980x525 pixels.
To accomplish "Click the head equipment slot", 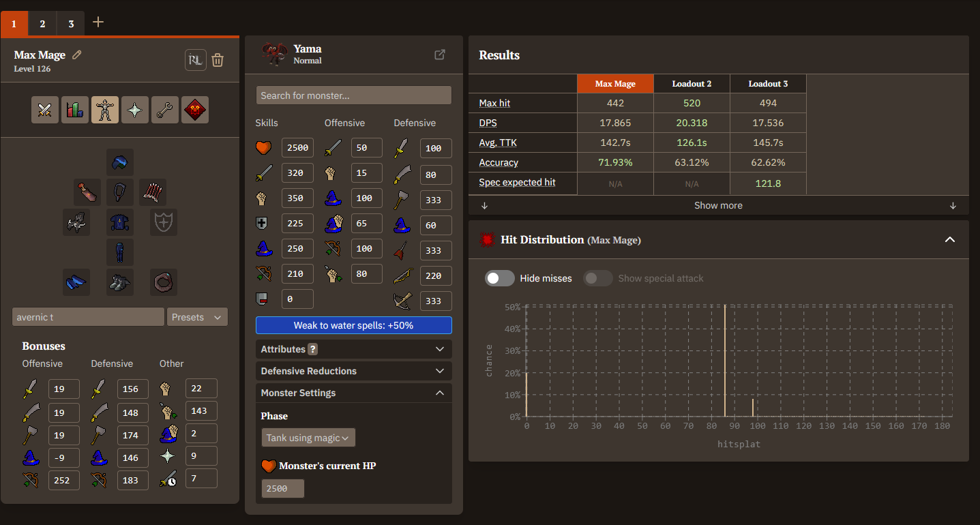I will 120,162.
